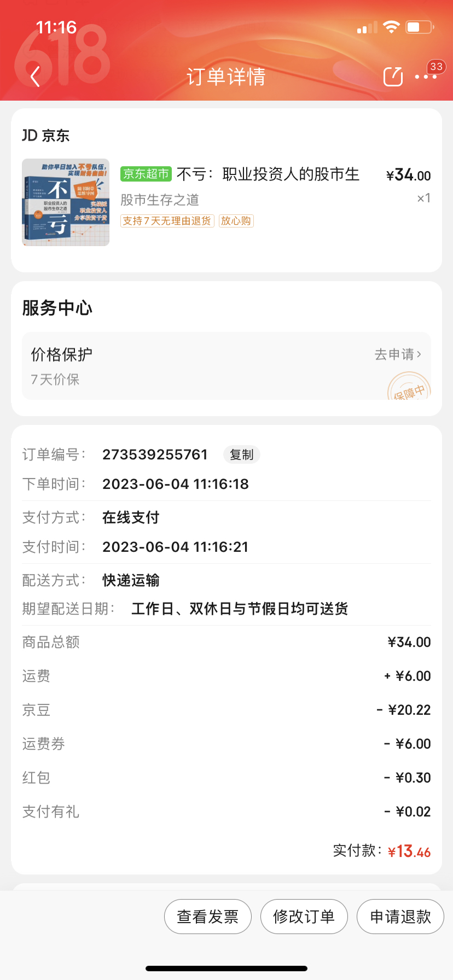
Task: Tap 查看发票 to view the invoice
Action: pos(208,917)
